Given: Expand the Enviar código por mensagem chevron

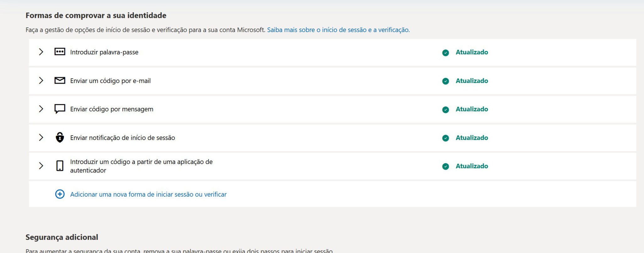Looking at the screenshot, I should coord(41,109).
